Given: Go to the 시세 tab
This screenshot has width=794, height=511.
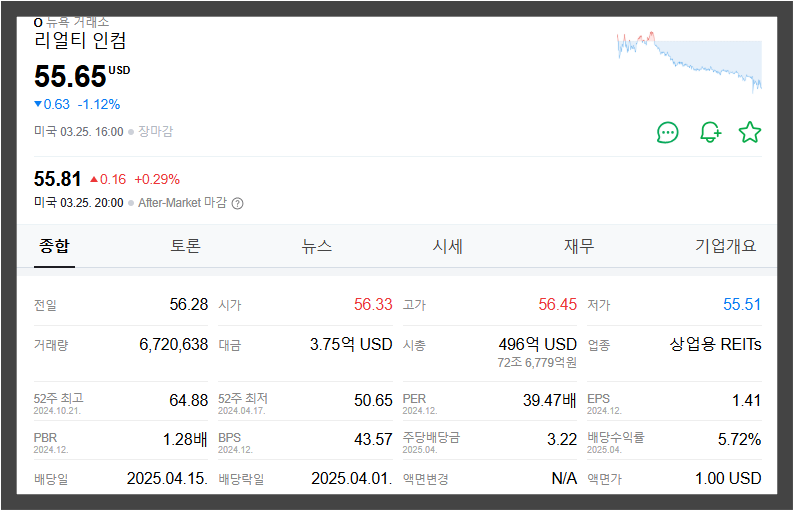Looking at the screenshot, I should 448,246.
